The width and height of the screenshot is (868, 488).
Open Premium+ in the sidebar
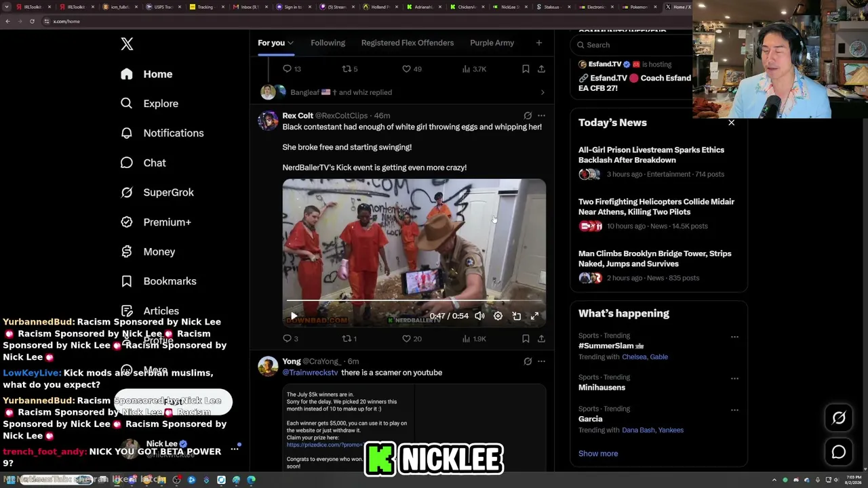pos(156,222)
